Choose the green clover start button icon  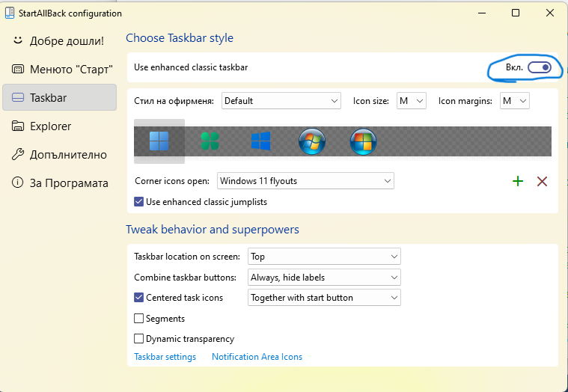coord(210,141)
